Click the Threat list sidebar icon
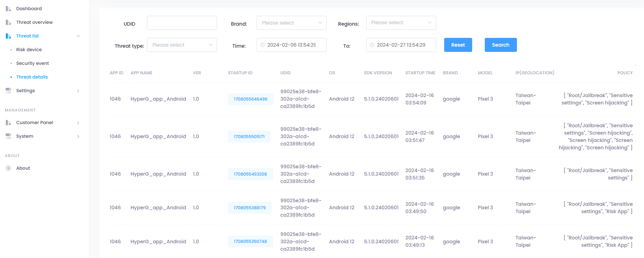This screenshot has height=258, width=644. tap(8, 36)
